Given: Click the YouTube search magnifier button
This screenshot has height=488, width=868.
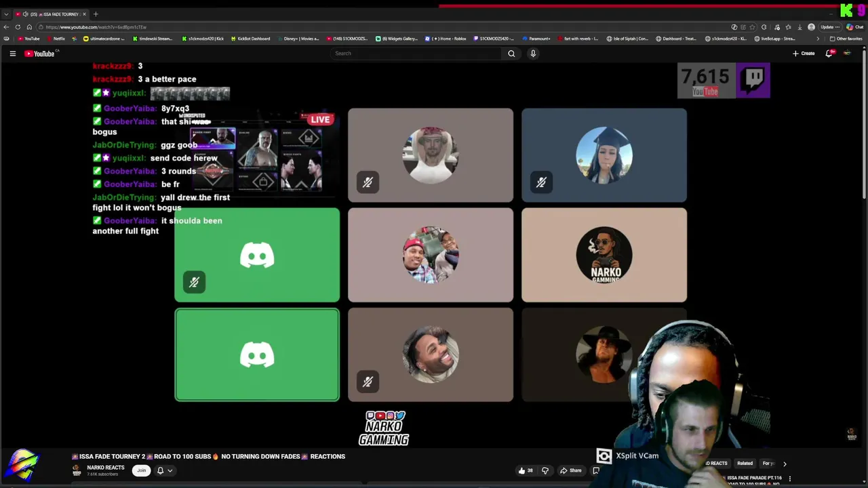Looking at the screenshot, I should point(511,54).
